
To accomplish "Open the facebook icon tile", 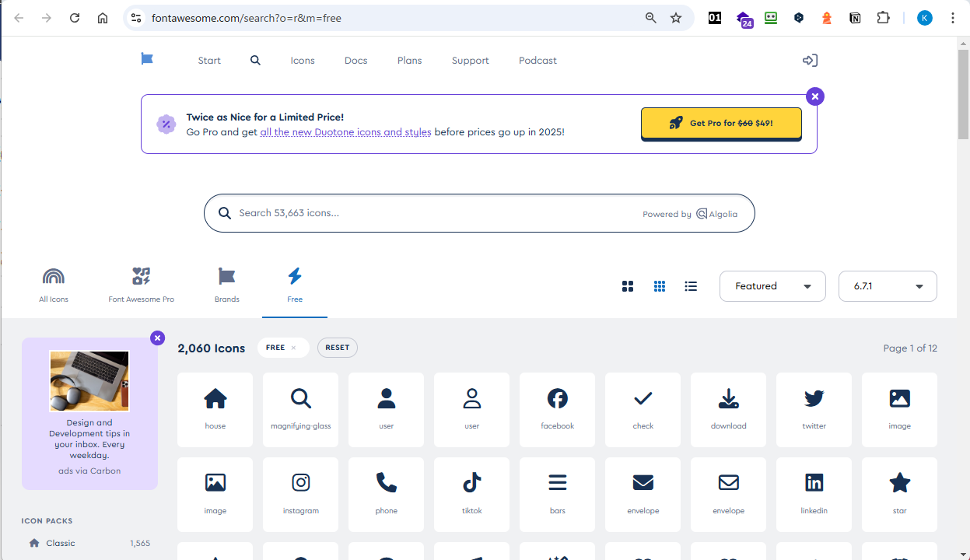I will 557,409.
